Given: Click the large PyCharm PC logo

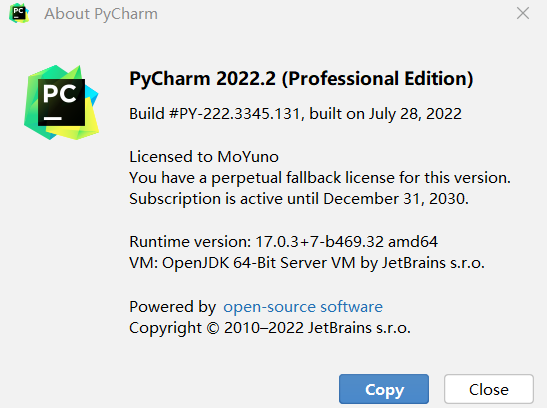Looking at the screenshot, I should pyautogui.click(x=61, y=103).
